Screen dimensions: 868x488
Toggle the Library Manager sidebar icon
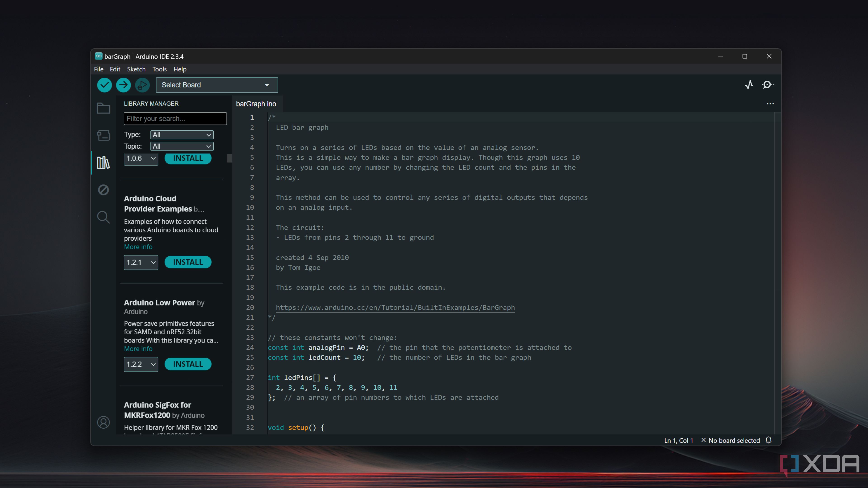[104, 163]
